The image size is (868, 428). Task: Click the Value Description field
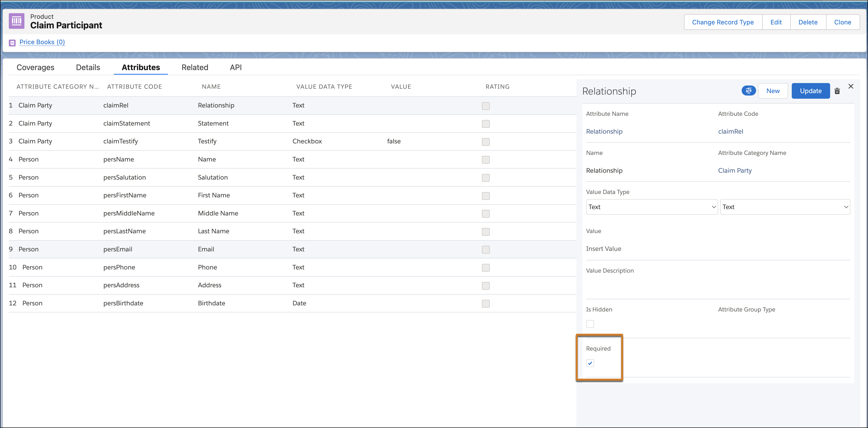(x=718, y=288)
